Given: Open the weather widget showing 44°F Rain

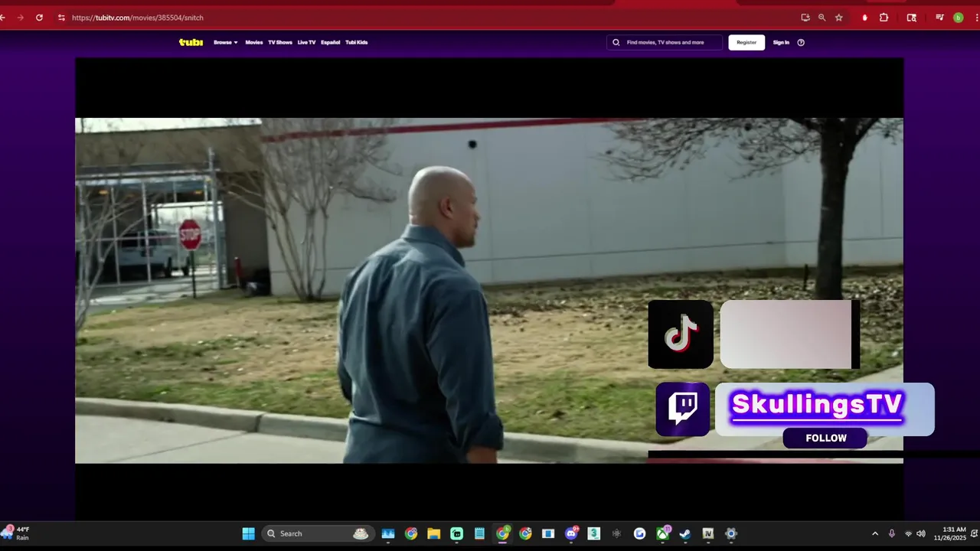Looking at the screenshot, I should coord(17,533).
